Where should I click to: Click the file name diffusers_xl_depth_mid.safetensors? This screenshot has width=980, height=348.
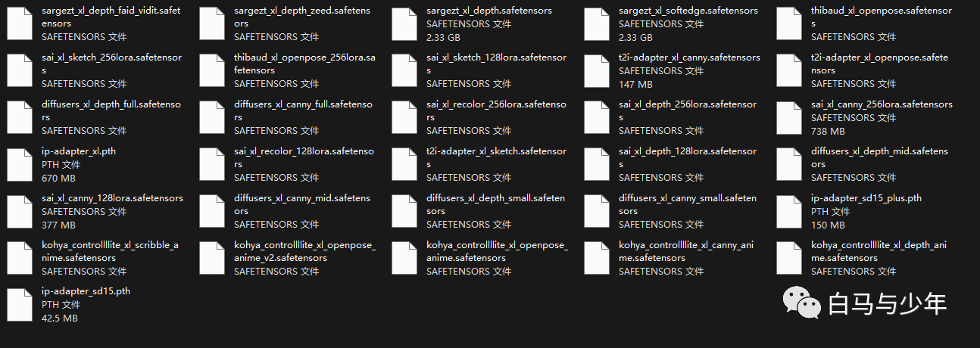pos(879,157)
